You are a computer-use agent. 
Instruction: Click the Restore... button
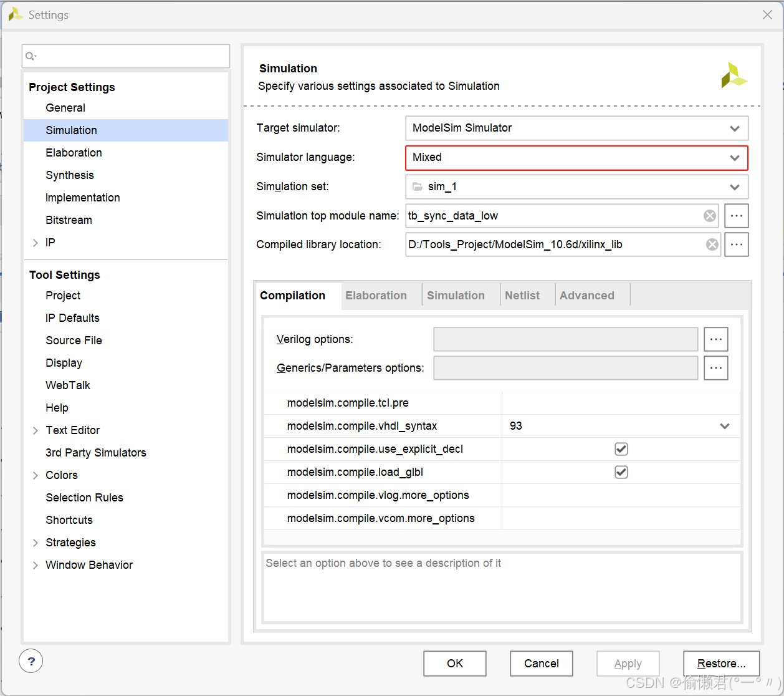click(721, 664)
